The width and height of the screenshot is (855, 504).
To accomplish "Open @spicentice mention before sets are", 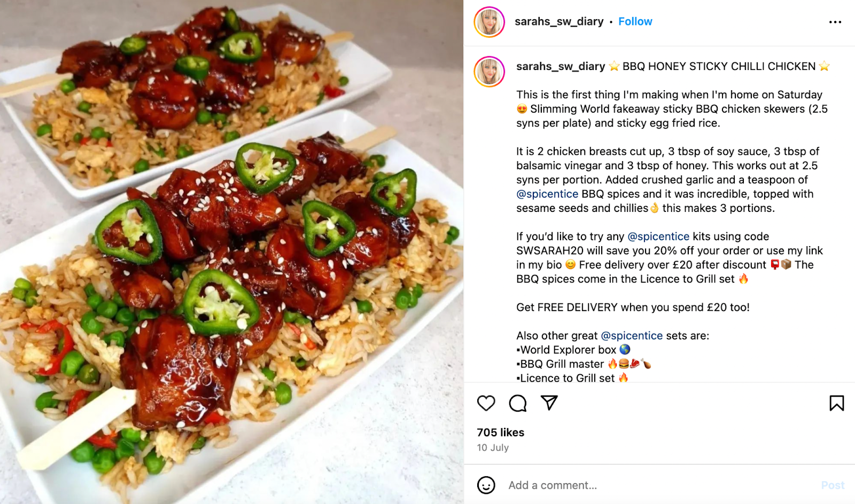I will [632, 336].
